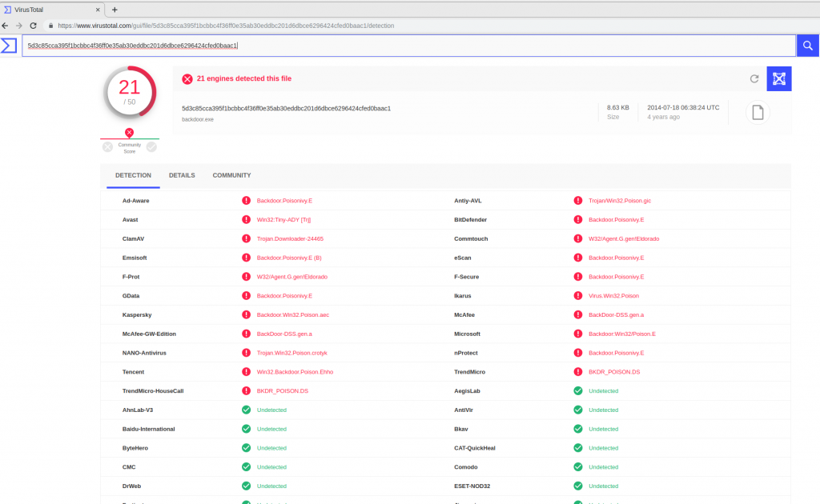Click the file type document icon
Screen dimensions: 820x504
click(757, 112)
